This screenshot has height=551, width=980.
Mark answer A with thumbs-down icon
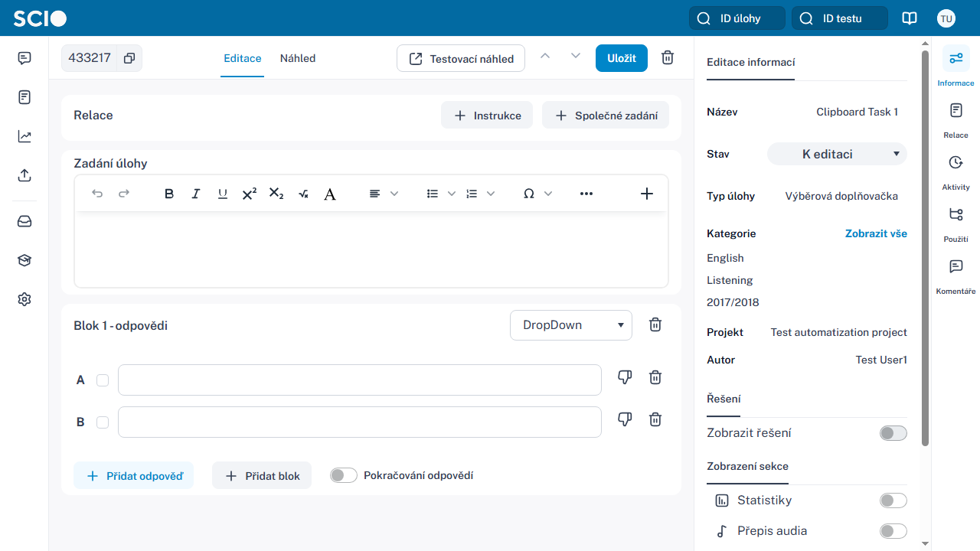click(x=625, y=377)
